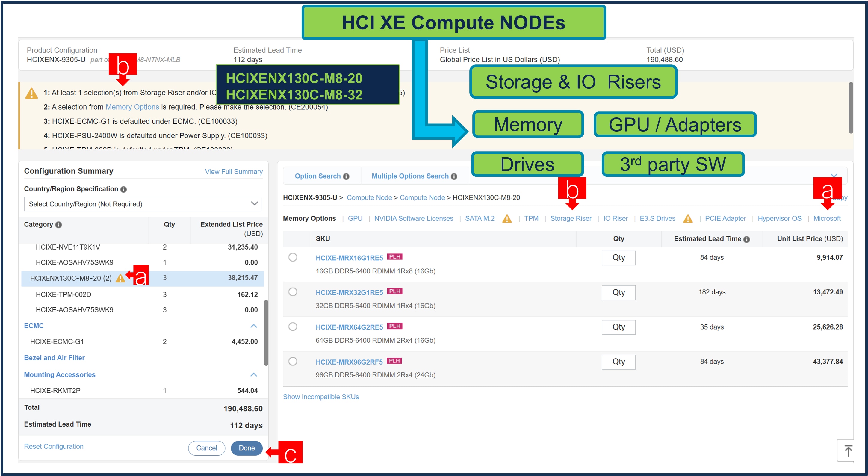868x476 pixels.
Task: Open the E3.S Drives tab
Action: (657, 218)
